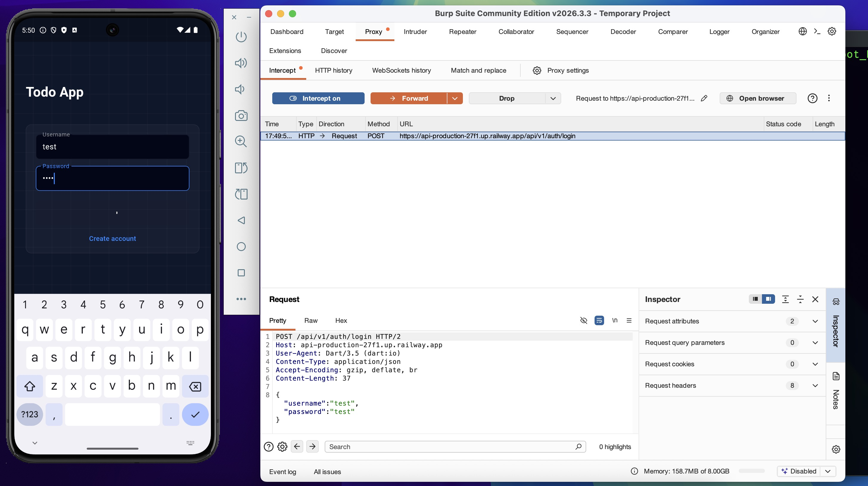Open request editor settings gear icon

[282, 447]
